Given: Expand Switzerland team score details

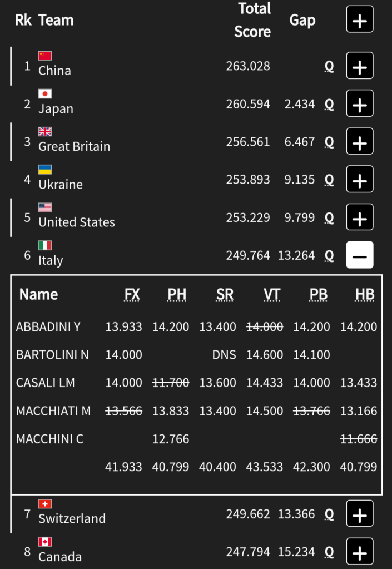Looking at the screenshot, I should [360, 514].
